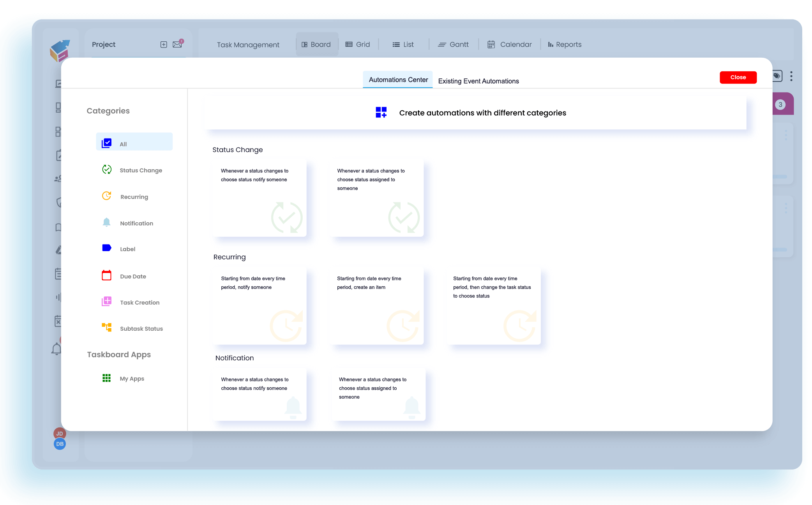
Task: Click the plus icon next to Project
Action: [163, 44]
